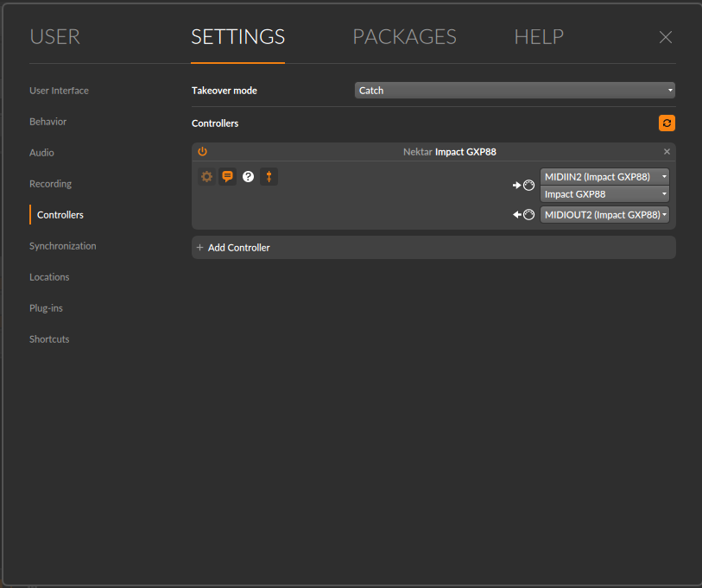Select Audio in the settings sidebar
Screen dimensions: 702x588
click(x=41, y=153)
